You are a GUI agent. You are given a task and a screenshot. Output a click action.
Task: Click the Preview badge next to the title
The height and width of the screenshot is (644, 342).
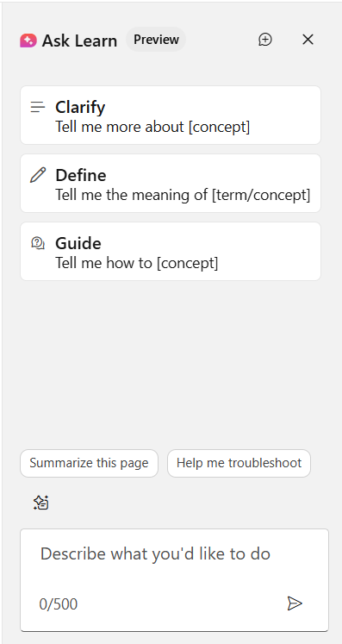click(x=156, y=40)
